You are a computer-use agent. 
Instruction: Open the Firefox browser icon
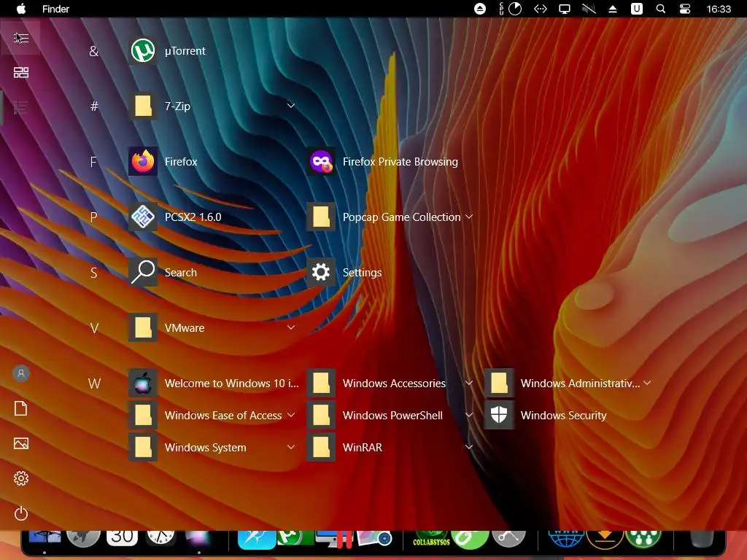point(143,161)
